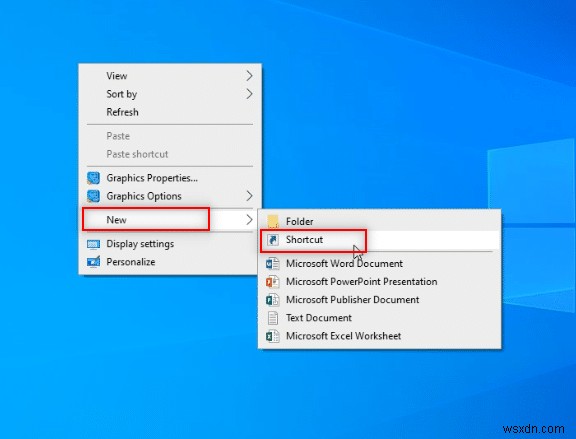Click the Personalize icon
This screenshot has height=439, width=576.
(x=93, y=262)
